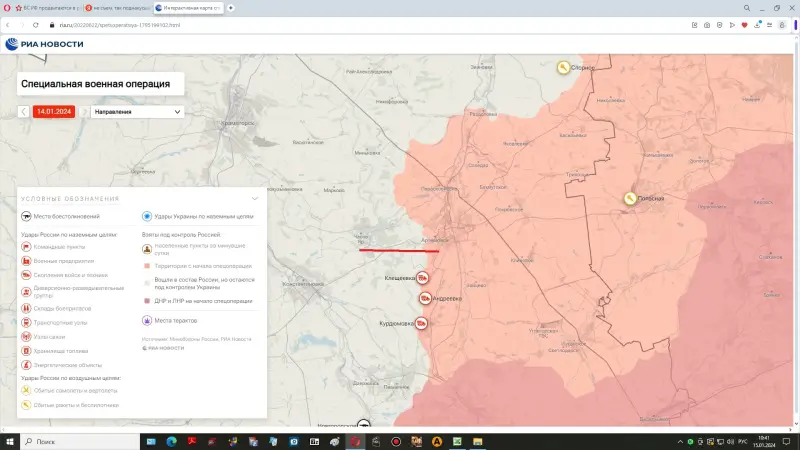The width and height of the screenshot is (800, 450).
Task: Open the Направления dropdown
Action: pos(137,112)
